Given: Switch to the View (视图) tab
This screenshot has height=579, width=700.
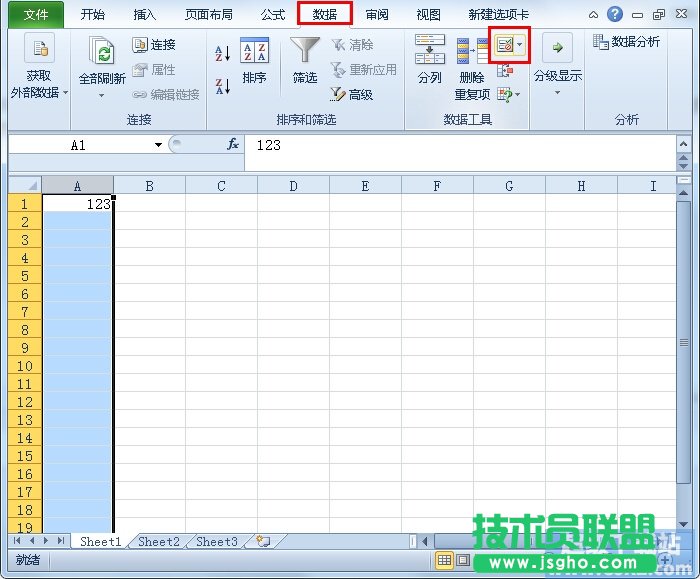Looking at the screenshot, I should click(x=429, y=15).
